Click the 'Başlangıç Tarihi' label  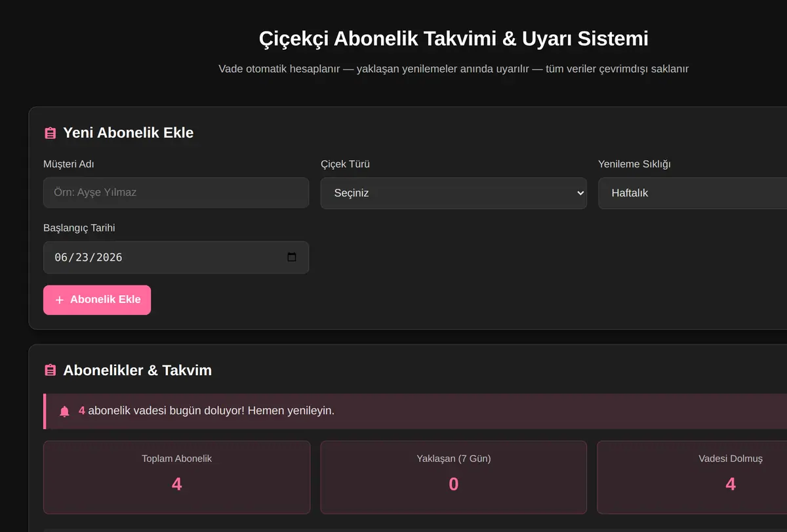pyautogui.click(x=79, y=228)
